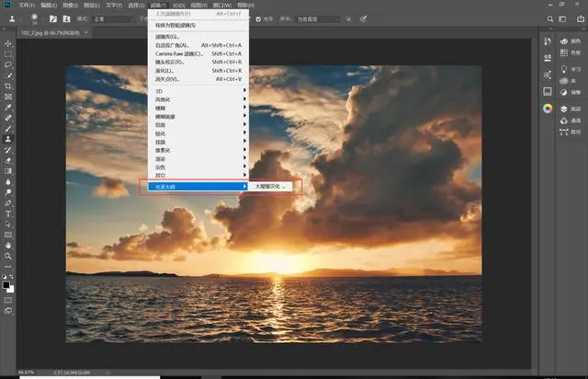The height and width of the screenshot is (379, 588).
Task: Click the Share image icon
Action: (x=580, y=18)
